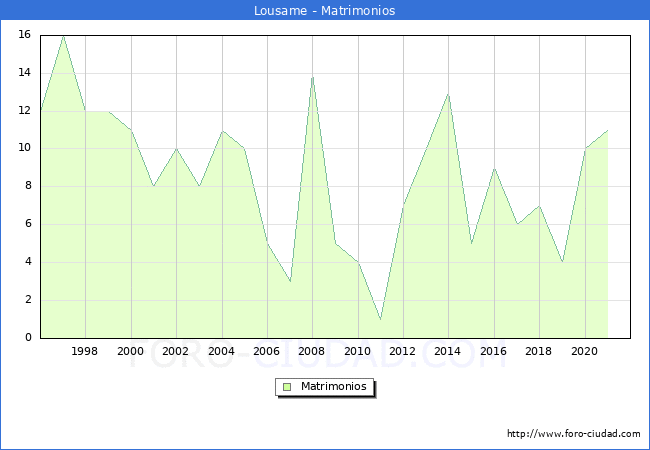Screen dimensions: 650x450
Task: Click the y-axis value 16
Action: [25, 34]
